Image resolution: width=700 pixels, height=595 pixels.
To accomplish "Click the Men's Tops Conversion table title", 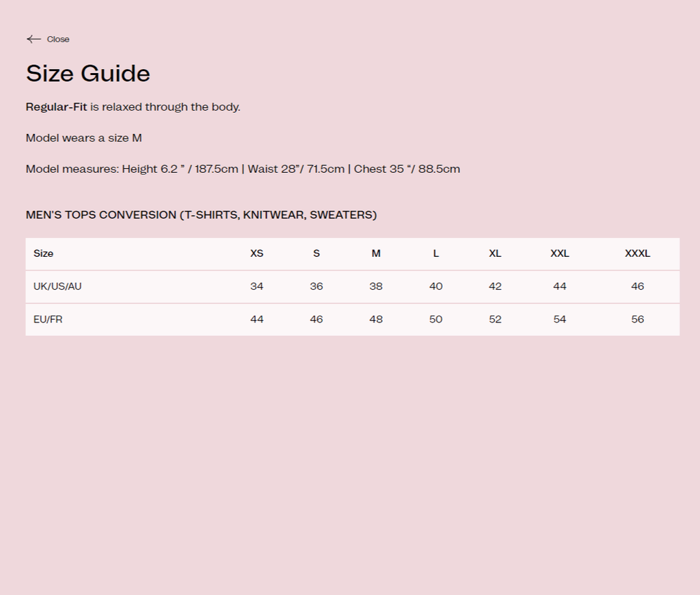I will click(x=201, y=215).
